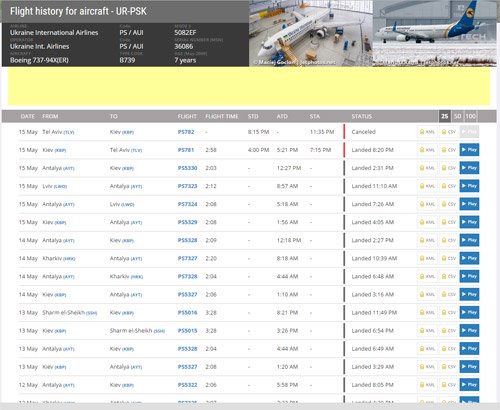Select the Mode S code 5082EF
Image resolution: width=500 pixels, height=410 pixels.
(x=185, y=33)
